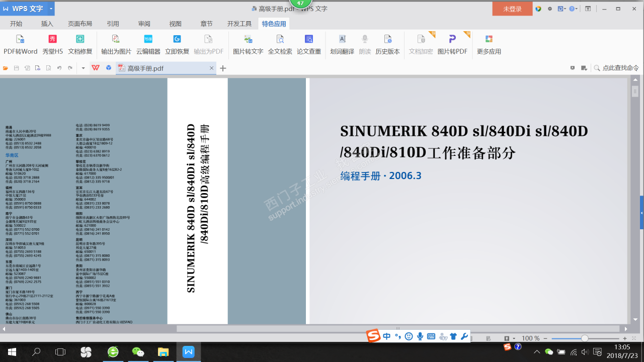
Task: Click the zoom slider handle
Action: (585, 338)
